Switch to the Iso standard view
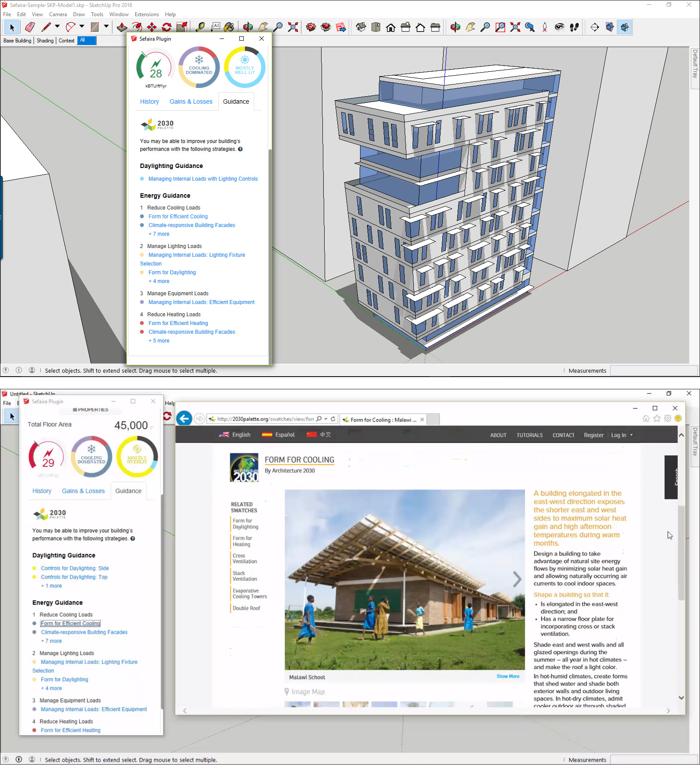This screenshot has height=769, width=700. click(360, 27)
